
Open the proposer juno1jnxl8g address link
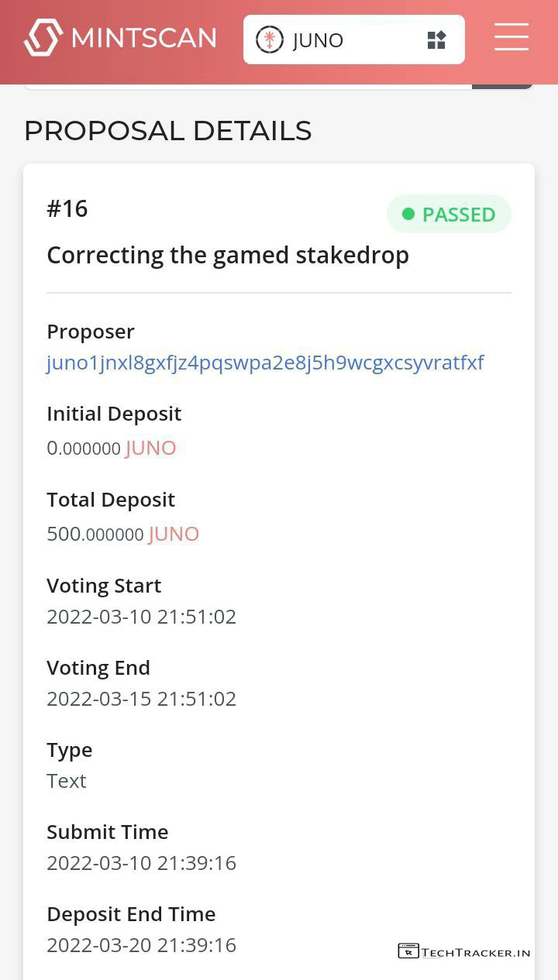click(265, 363)
